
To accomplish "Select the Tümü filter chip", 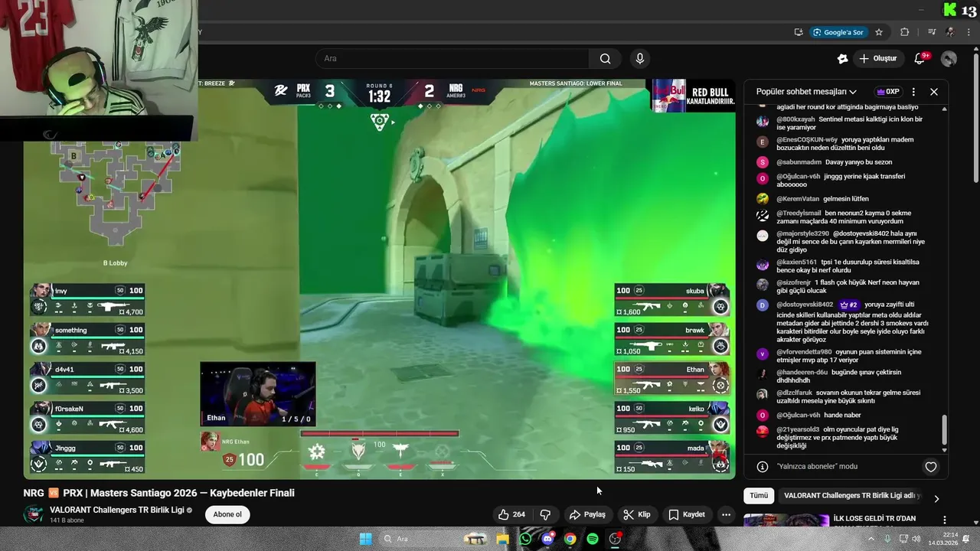I will coord(759,496).
